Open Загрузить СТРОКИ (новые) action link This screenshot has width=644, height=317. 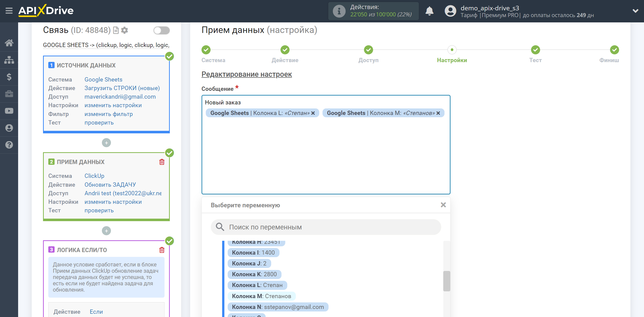click(122, 88)
